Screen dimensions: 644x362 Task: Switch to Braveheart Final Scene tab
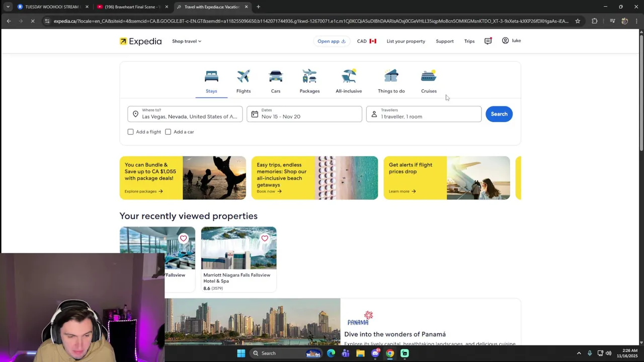(132, 7)
